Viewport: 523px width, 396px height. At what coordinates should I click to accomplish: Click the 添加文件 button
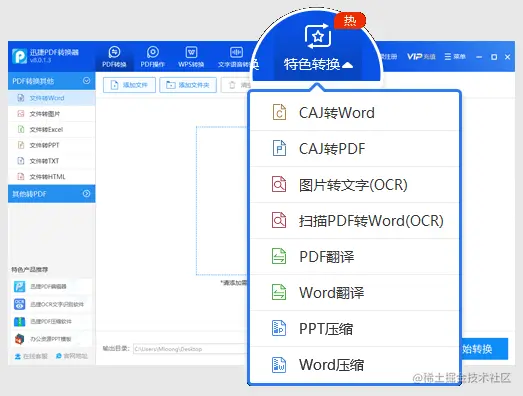click(129, 85)
